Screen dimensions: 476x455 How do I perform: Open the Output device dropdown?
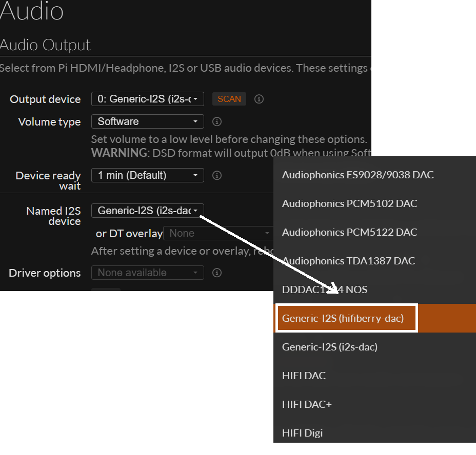tap(148, 99)
